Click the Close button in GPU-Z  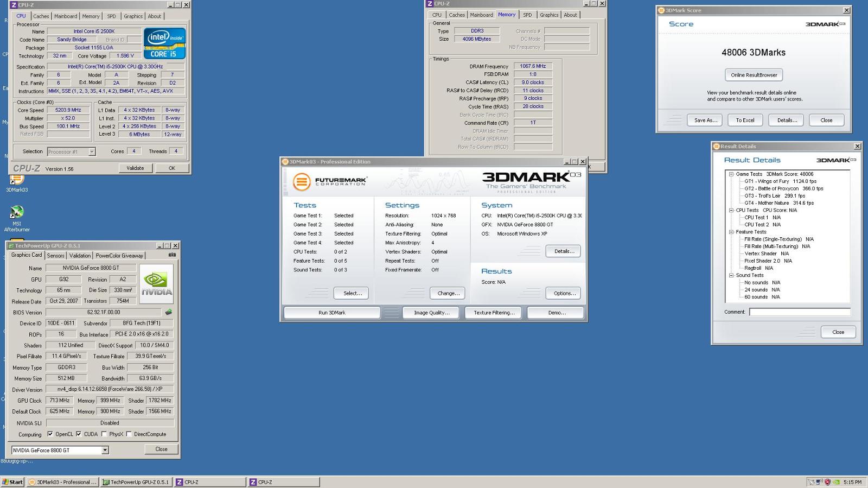point(161,449)
